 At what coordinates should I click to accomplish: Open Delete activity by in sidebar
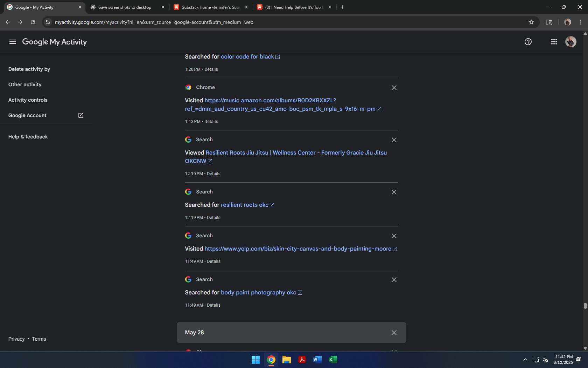point(29,69)
